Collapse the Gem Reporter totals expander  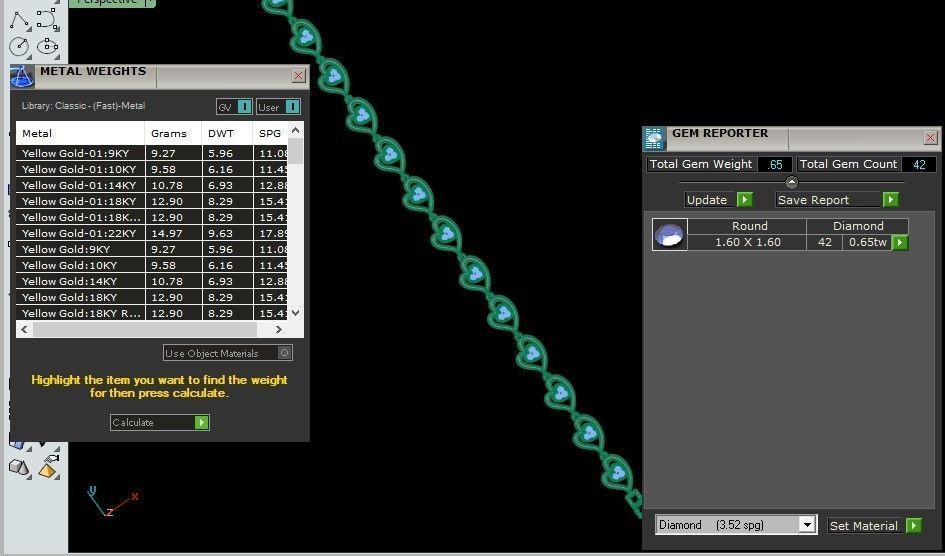[x=792, y=181]
